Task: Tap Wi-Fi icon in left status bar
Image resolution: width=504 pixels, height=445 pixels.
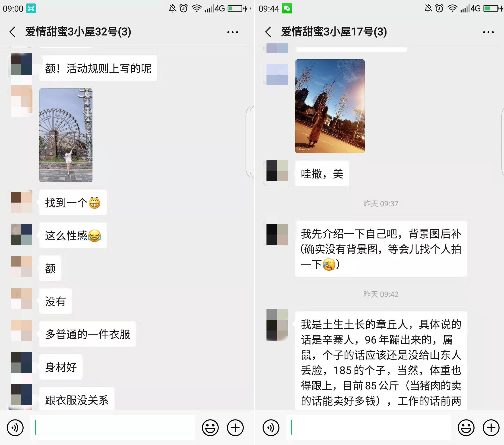Action: (197, 9)
